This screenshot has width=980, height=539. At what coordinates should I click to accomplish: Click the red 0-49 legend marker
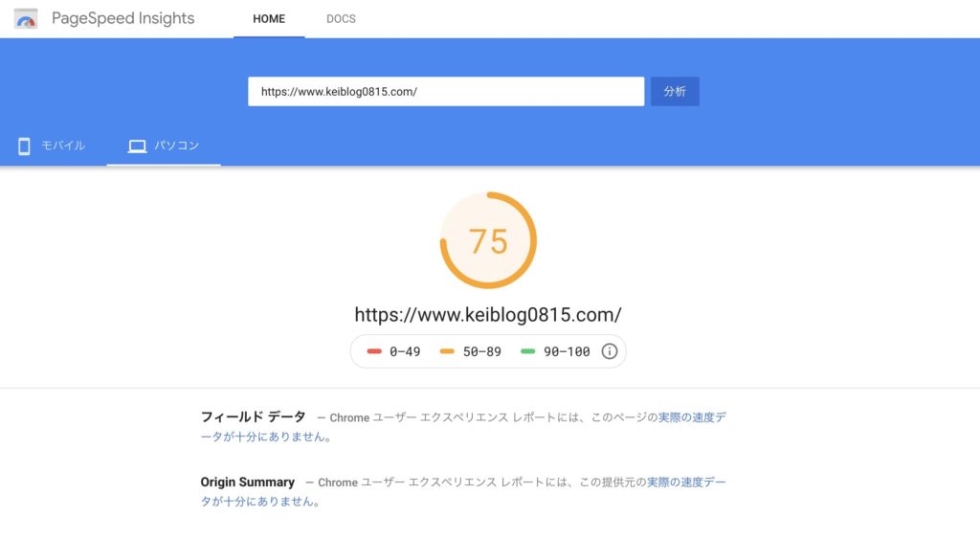click(x=374, y=351)
